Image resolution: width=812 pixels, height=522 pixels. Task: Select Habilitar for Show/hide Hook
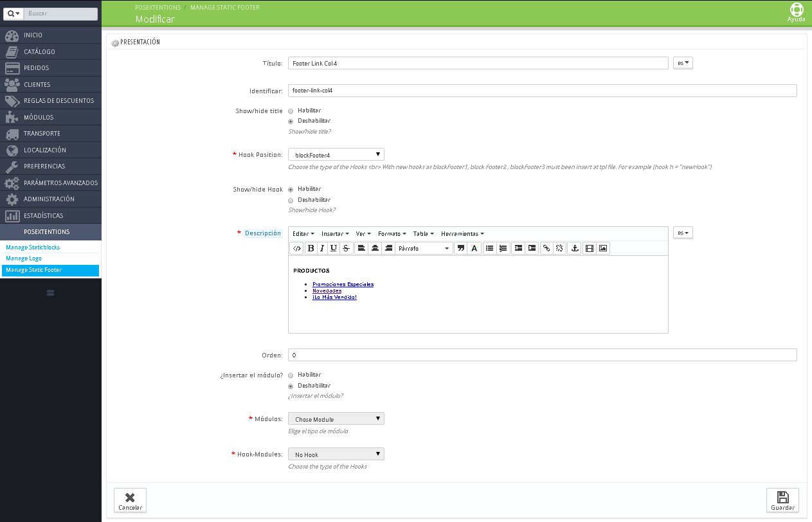coord(291,190)
